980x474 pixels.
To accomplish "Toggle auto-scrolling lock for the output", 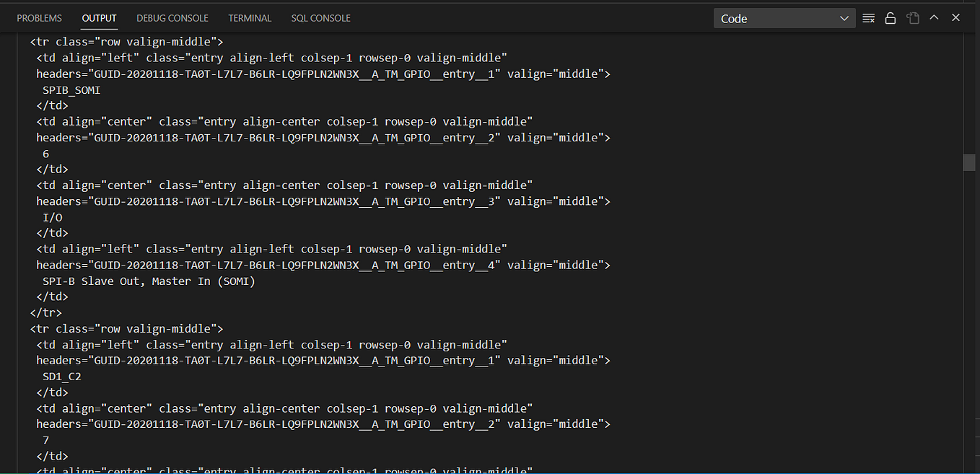I will coord(890,18).
